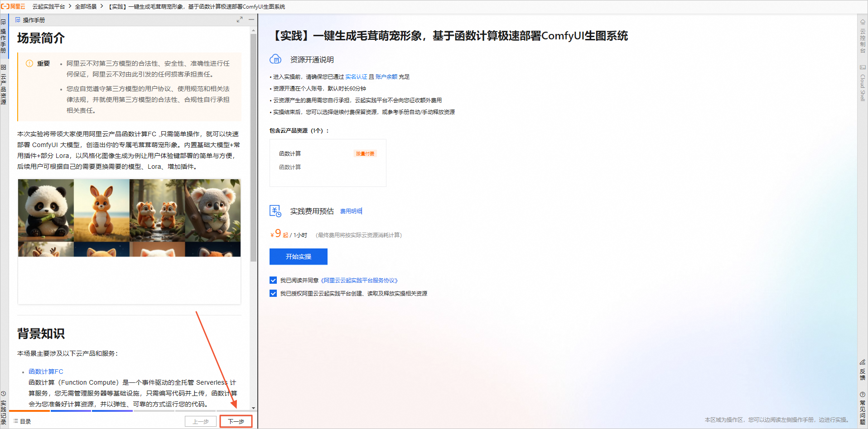Screen dimensions: 868x429
Task: Click the ¥9 起 / 1小时 price text
Action: click(x=289, y=234)
